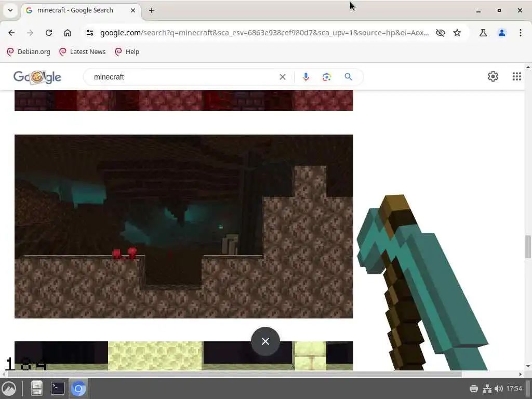Image resolution: width=532 pixels, height=399 pixels.
Task: Clear the search query with X
Action: click(x=282, y=77)
